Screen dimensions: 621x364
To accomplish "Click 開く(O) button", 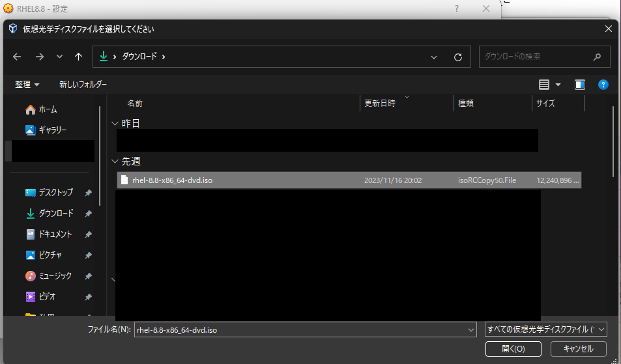I will pyautogui.click(x=513, y=349).
